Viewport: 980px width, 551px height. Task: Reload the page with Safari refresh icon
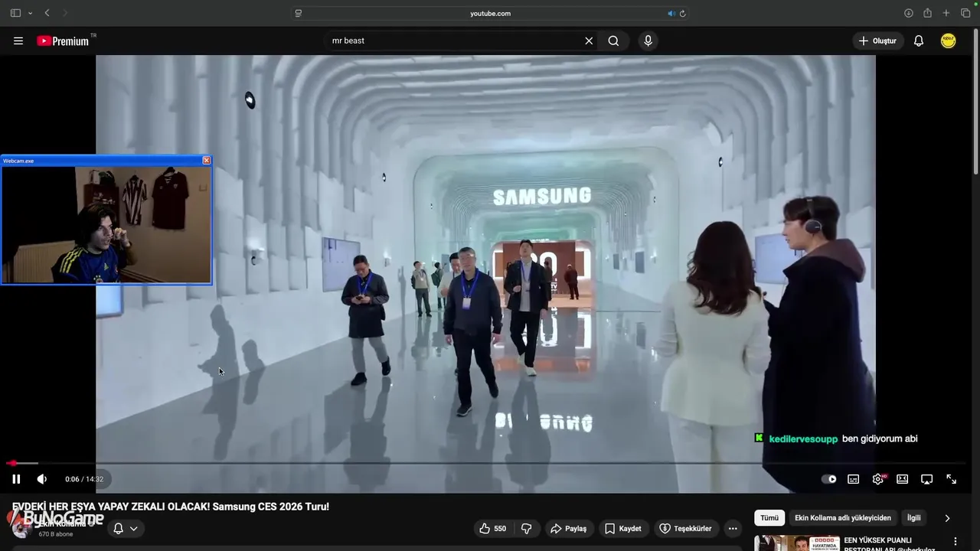tap(682, 13)
